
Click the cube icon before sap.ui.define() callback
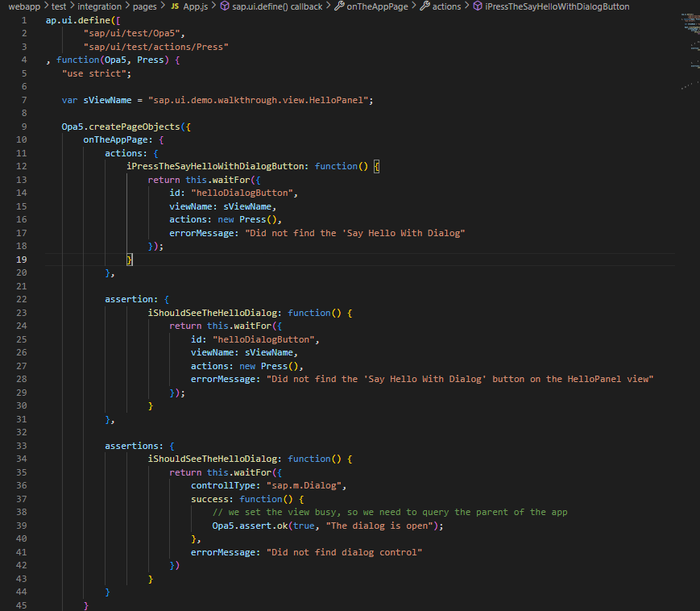click(225, 6)
